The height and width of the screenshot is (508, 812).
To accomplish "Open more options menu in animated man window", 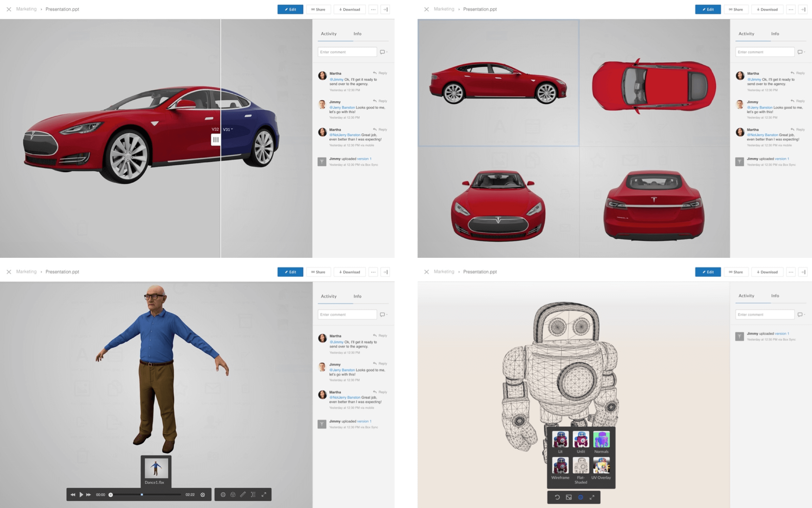I will [373, 272].
